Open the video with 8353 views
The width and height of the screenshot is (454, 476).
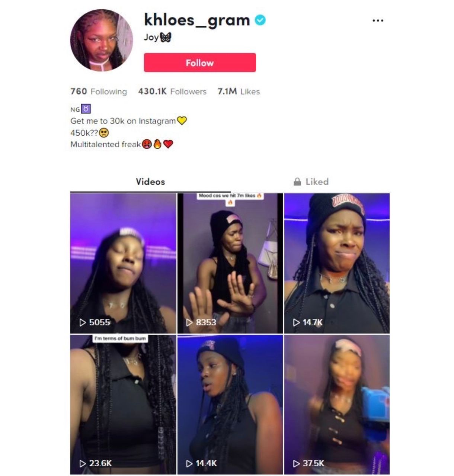(x=230, y=263)
